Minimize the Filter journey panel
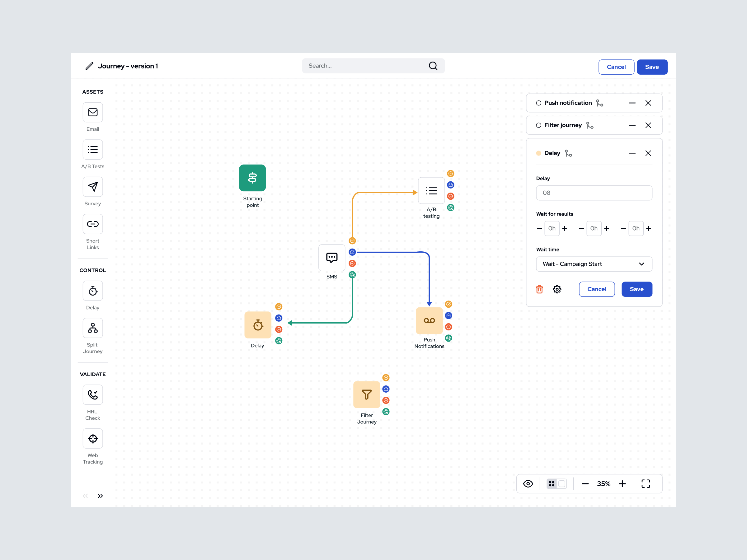Viewport: 747px width, 560px height. click(632, 125)
